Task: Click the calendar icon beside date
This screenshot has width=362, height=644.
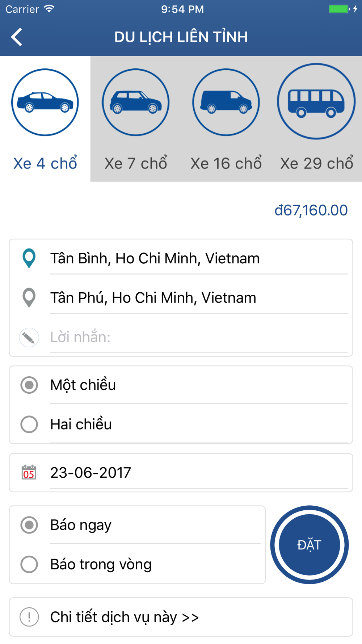Action: point(29,472)
